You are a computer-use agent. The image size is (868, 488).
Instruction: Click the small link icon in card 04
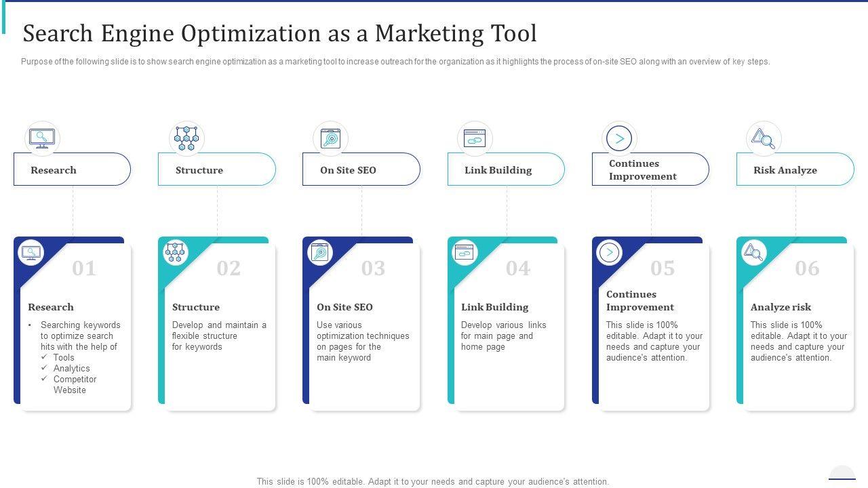465,253
